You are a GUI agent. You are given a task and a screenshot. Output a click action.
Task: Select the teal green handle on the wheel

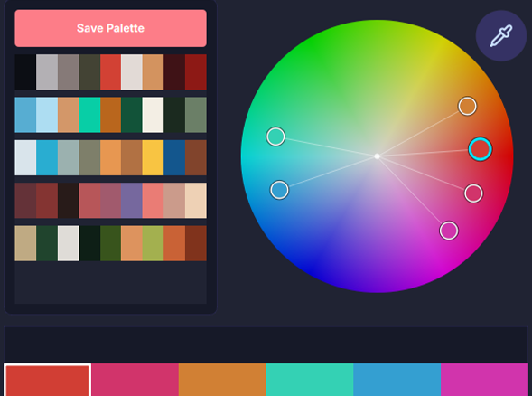(x=275, y=137)
